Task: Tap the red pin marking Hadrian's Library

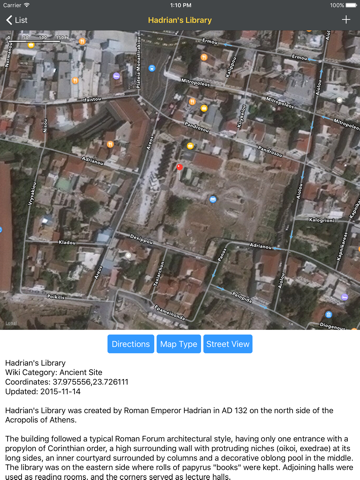Action: pos(179,167)
